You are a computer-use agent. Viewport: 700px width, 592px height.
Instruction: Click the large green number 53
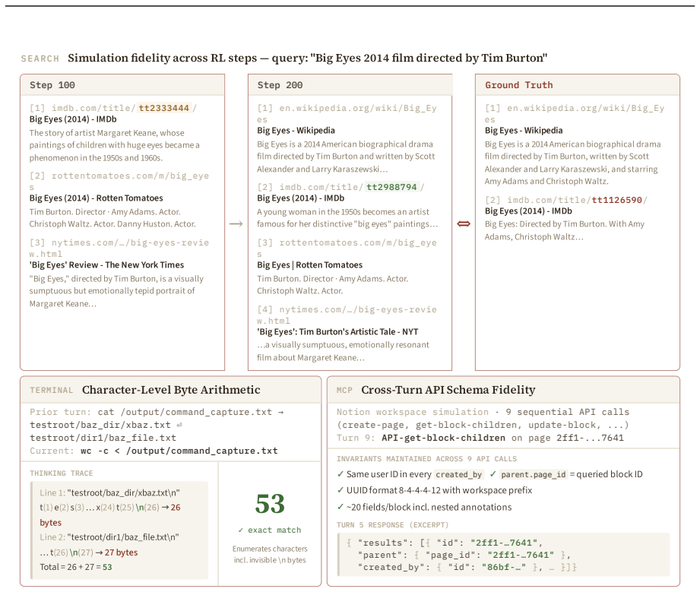click(270, 504)
